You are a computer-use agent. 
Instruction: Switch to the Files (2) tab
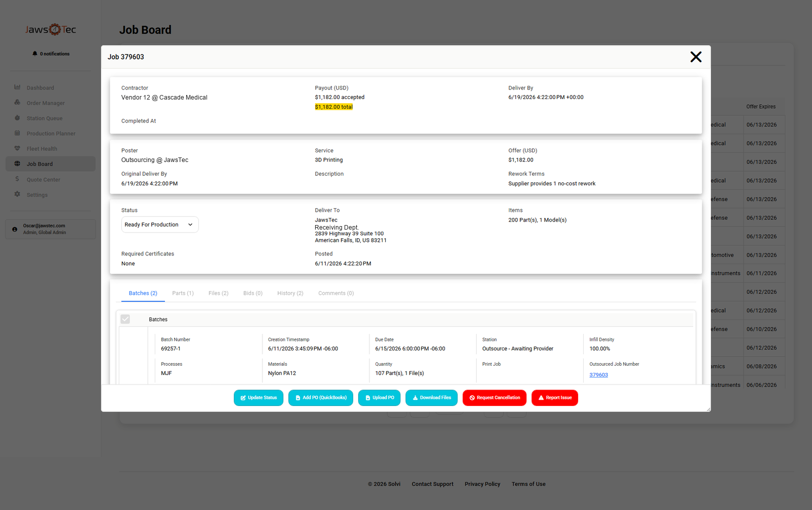coord(218,293)
